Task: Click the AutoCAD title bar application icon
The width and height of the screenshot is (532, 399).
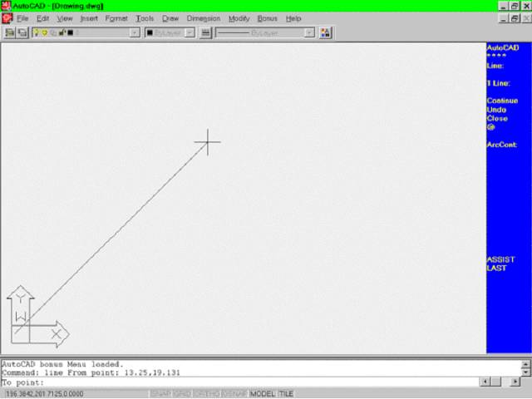Action: pos(6,6)
